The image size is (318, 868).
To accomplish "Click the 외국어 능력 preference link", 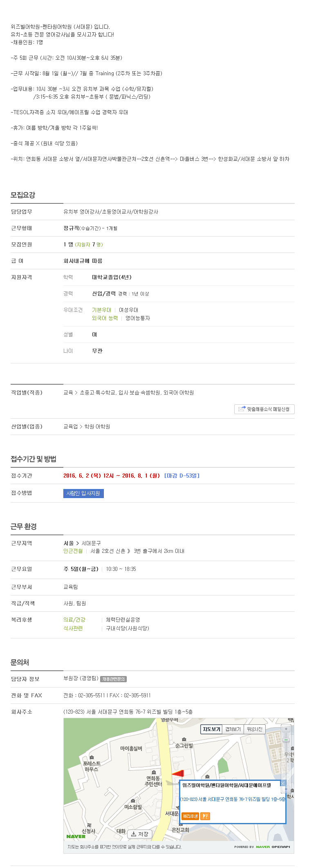I will (x=105, y=318).
